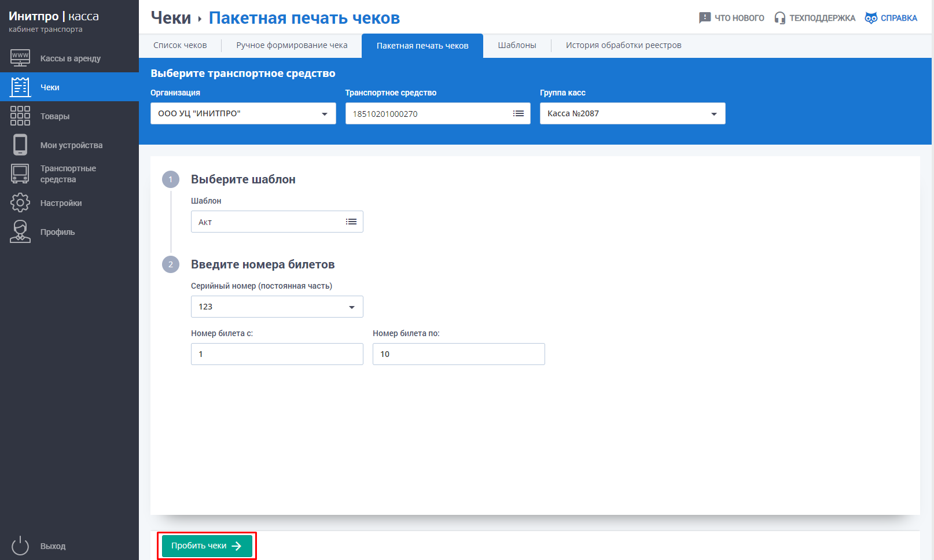Expand the serial number 123 dropdown
This screenshot has width=934, height=560.
(277, 307)
